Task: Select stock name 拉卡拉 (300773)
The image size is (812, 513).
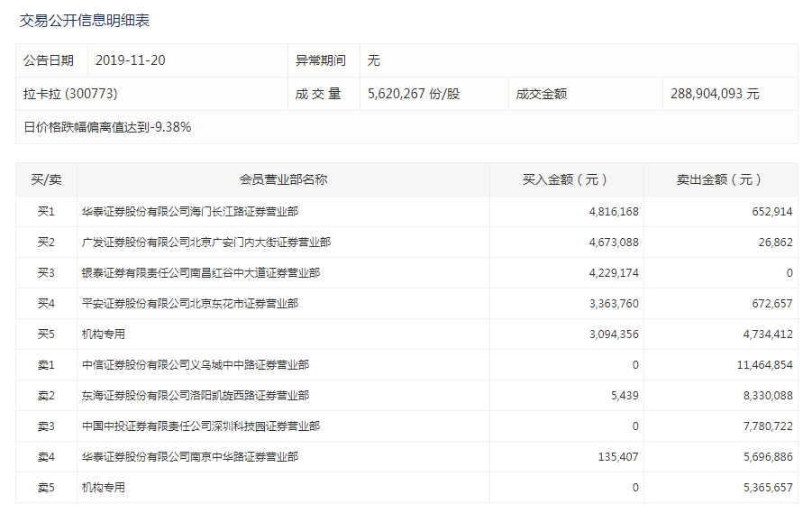Action: [70, 94]
